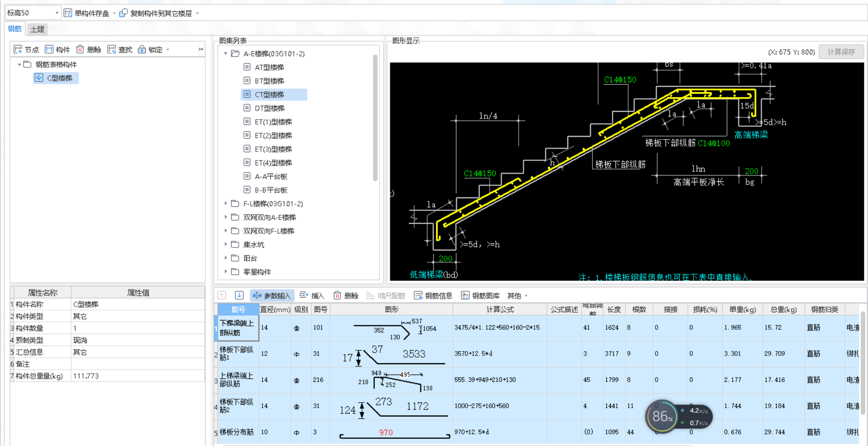Click the 删除 button in rebar toolbar
The width and height of the screenshot is (868, 446).
tap(346, 296)
